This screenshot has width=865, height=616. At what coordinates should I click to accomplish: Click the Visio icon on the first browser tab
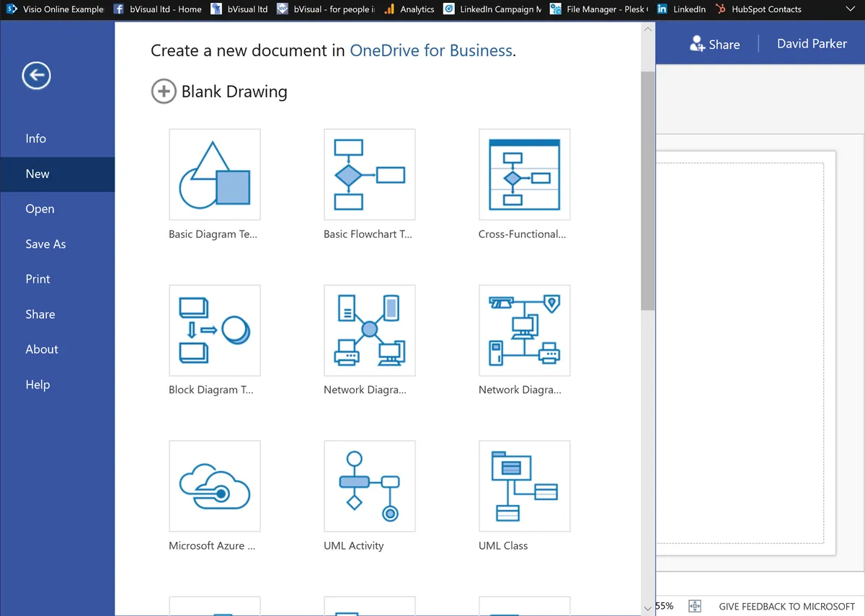pyautogui.click(x=11, y=9)
